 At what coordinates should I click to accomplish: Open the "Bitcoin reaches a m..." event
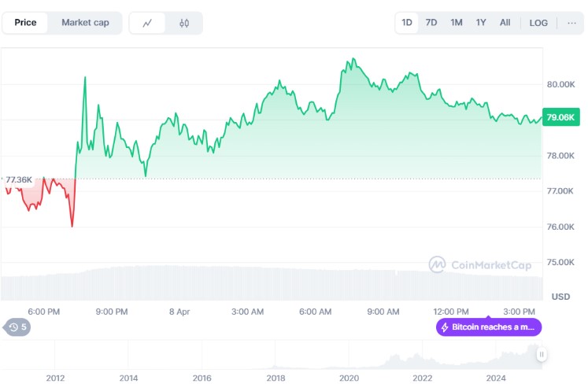point(493,327)
